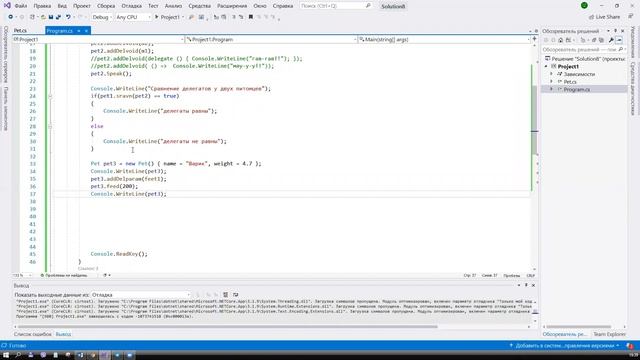This screenshot has height=360, width=640.
Task: Open the Project1.Program class dropdown
Action: pyautogui.click(x=271, y=40)
